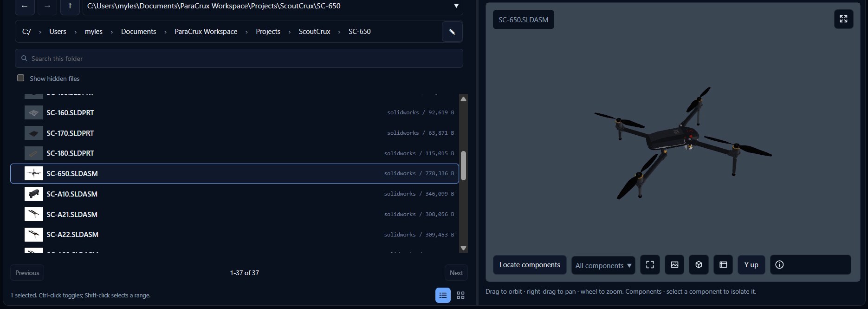Click file list scrollbar up arrow
This screenshot has height=309, width=868.
click(x=463, y=99)
